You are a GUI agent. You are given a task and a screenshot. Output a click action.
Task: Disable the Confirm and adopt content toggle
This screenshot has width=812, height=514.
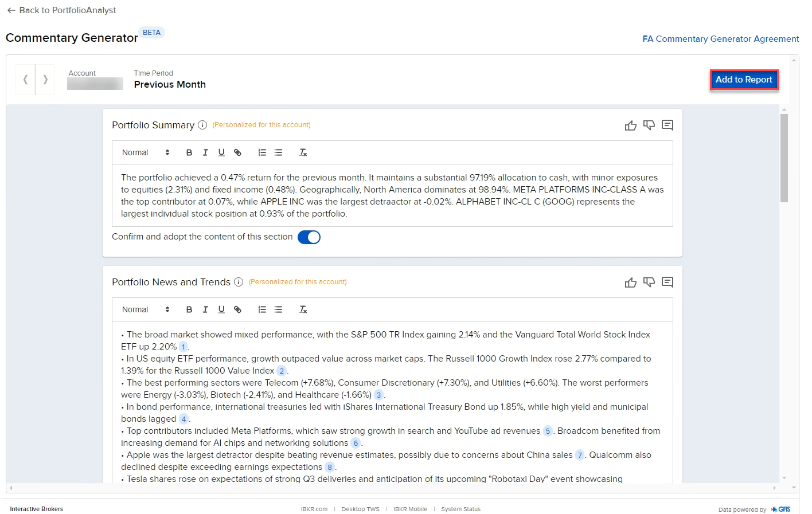[x=309, y=237]
